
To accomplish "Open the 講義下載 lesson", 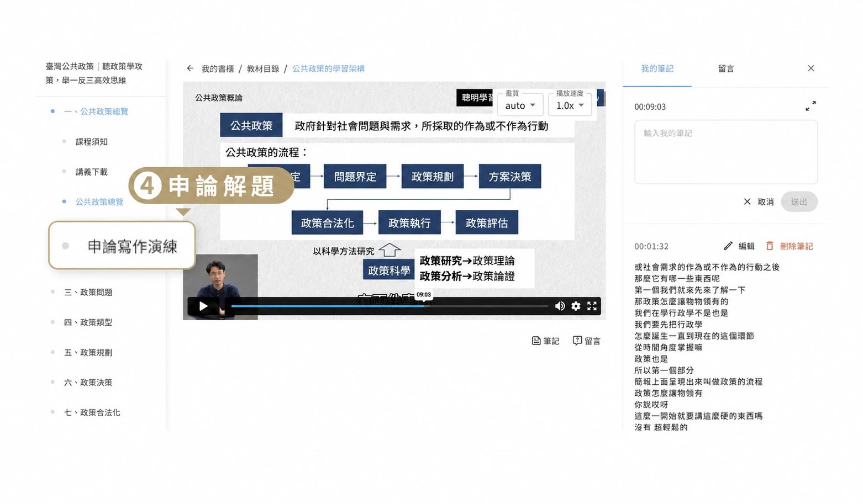I will click(x=92, y=172).
